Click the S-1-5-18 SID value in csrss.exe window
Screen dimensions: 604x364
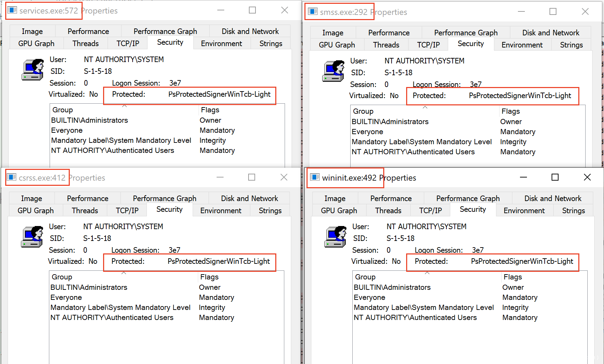pyautogui.click(x=97, y=239)
